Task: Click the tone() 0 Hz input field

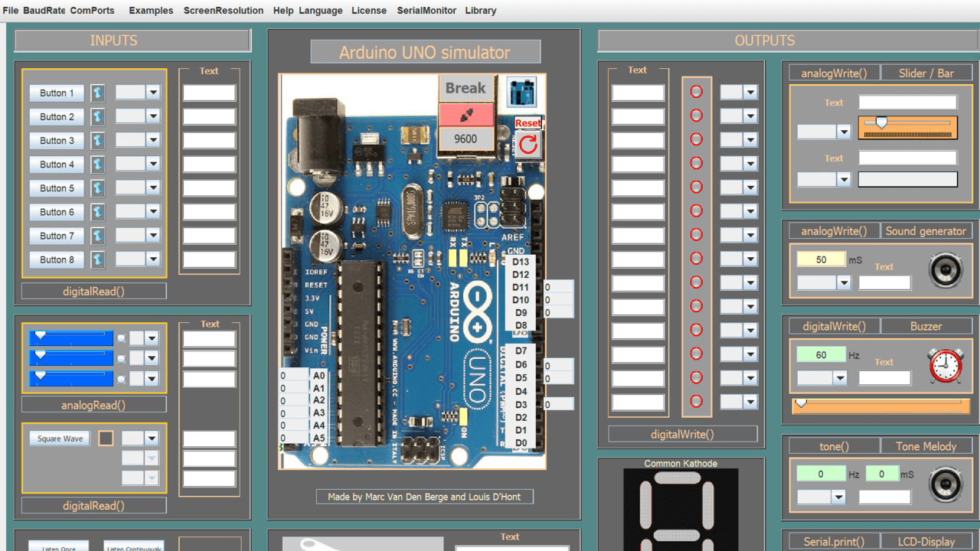Action: [821, 474]
